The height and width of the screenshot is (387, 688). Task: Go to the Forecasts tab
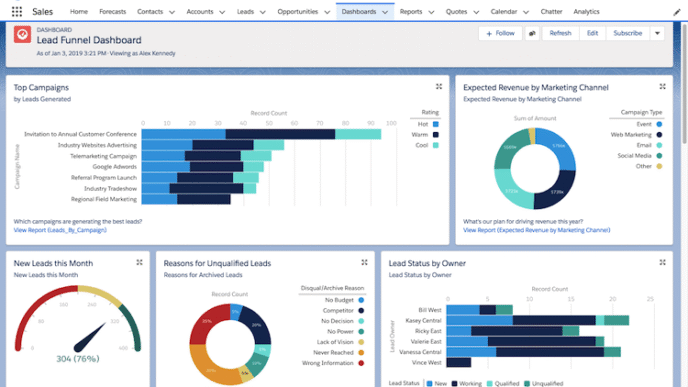click(x=113, y=12)
